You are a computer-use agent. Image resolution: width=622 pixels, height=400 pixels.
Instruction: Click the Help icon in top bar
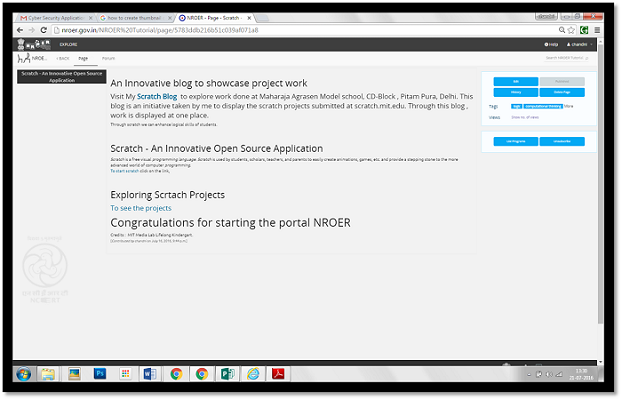551,44
